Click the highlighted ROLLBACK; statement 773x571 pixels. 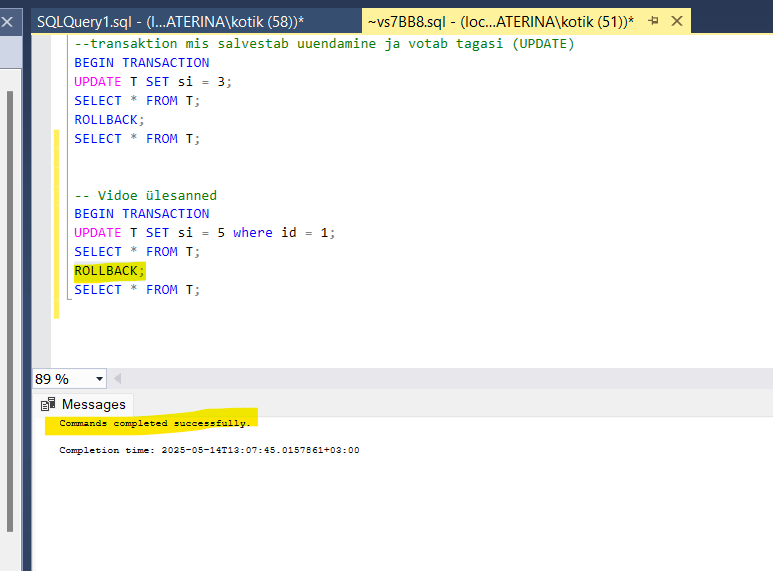click(109, 271)
